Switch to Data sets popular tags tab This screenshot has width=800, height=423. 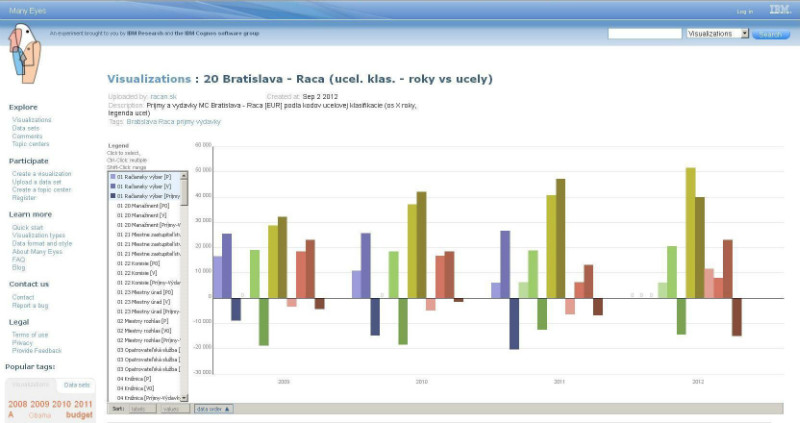pos(77,385)
